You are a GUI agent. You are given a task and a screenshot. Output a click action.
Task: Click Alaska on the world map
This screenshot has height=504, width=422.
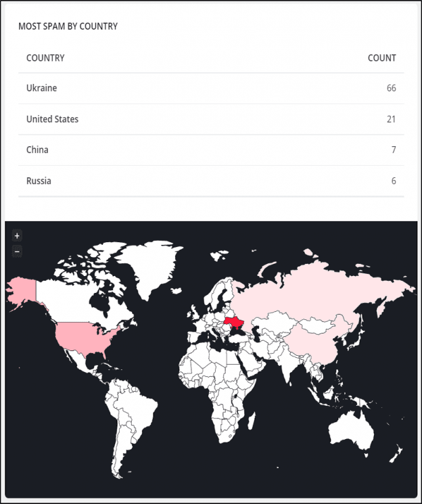tap(22, 291)
